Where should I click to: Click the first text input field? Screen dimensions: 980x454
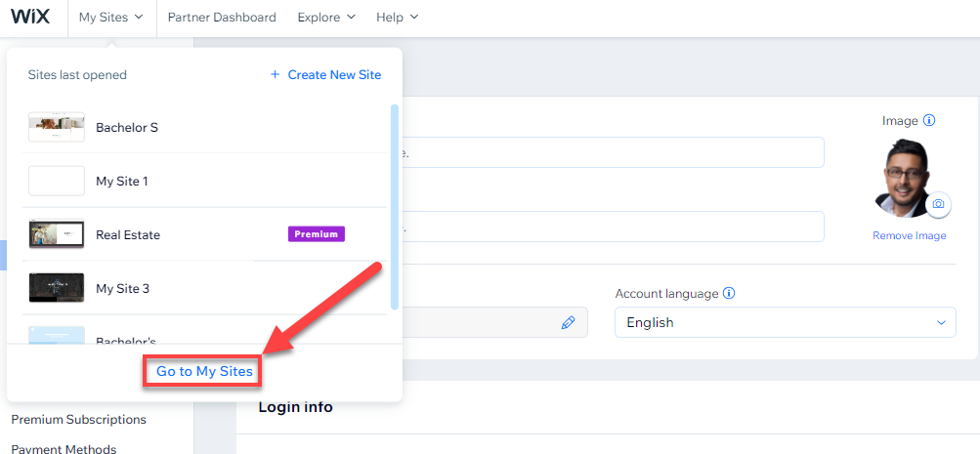613,152
